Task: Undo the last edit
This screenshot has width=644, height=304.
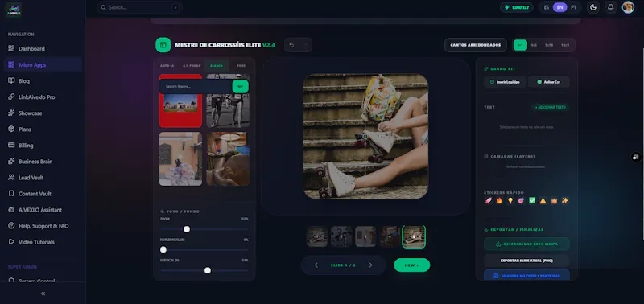Action: click(291, 45)
